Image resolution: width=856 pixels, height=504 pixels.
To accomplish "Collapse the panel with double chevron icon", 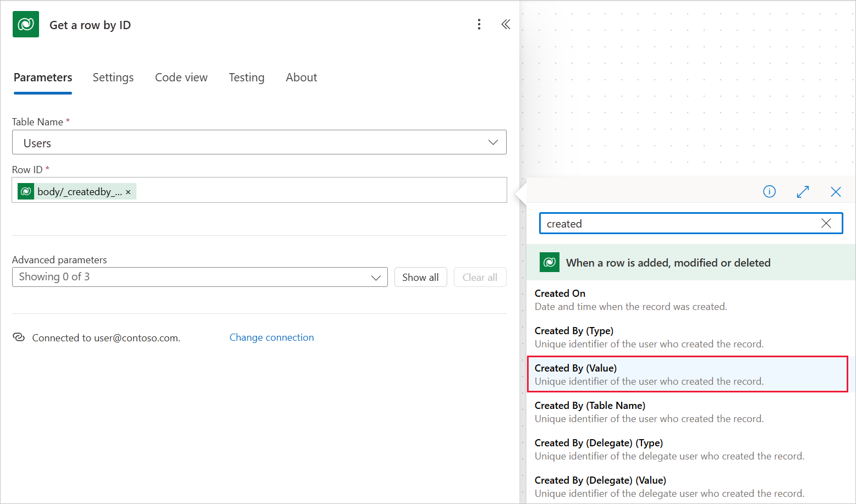I will click(x=506, y=24).
